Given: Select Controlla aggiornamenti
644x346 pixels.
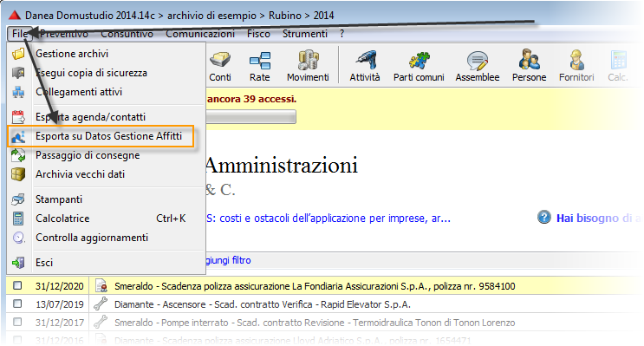Looking at the screenshot, I should [x=92, y=238].
